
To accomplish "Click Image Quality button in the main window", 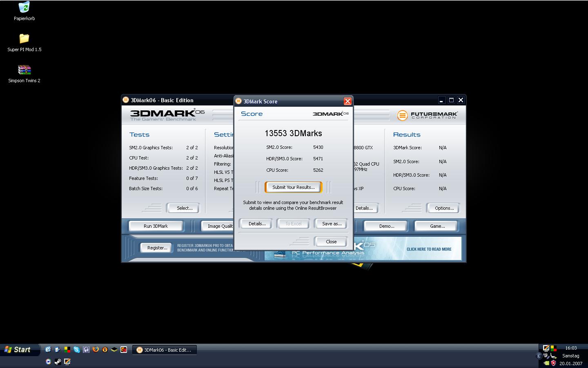I will coord(218,226).
